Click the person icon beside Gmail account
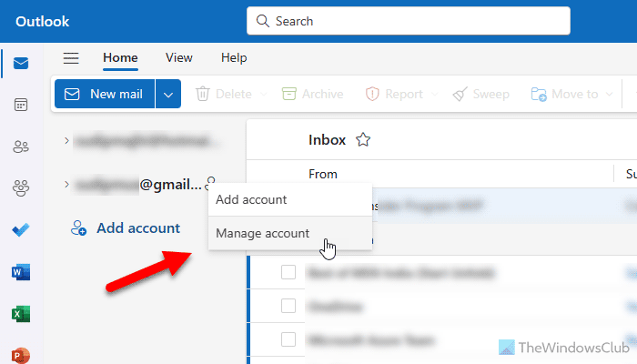637x364 pixels. tap(210, 183)
